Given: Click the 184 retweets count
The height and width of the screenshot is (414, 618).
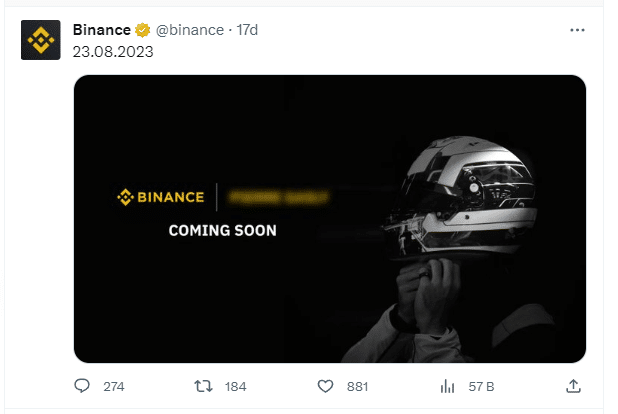Looking at the screenshot, I should point(235,386).
